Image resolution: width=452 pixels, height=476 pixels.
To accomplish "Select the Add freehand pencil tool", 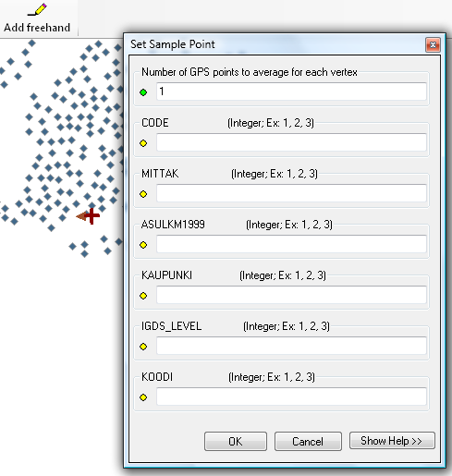I will point(37,18).
